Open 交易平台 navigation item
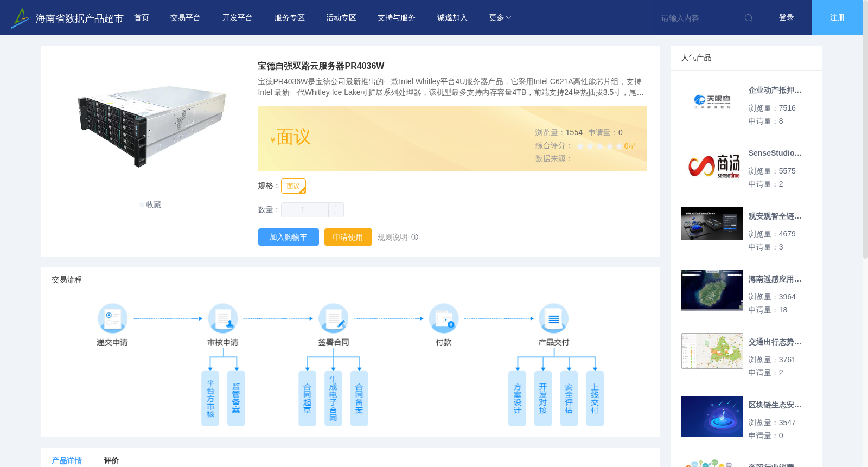 (x=186, y=18)
